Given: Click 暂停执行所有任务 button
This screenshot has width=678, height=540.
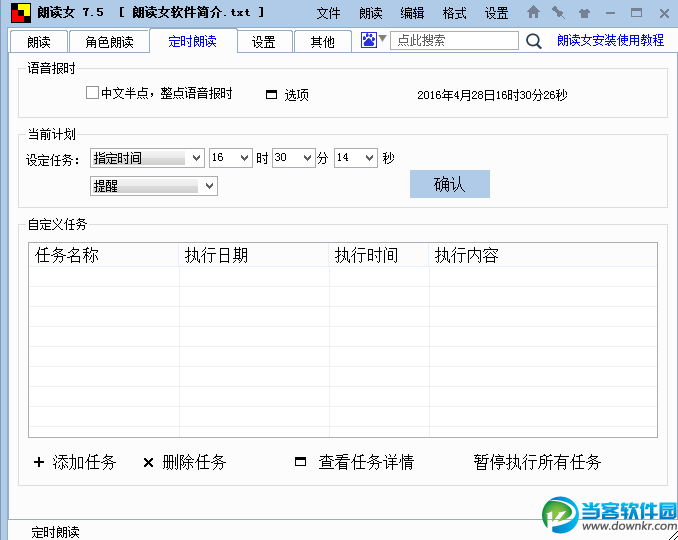Looking at the screenshot, I should point(537,462).
